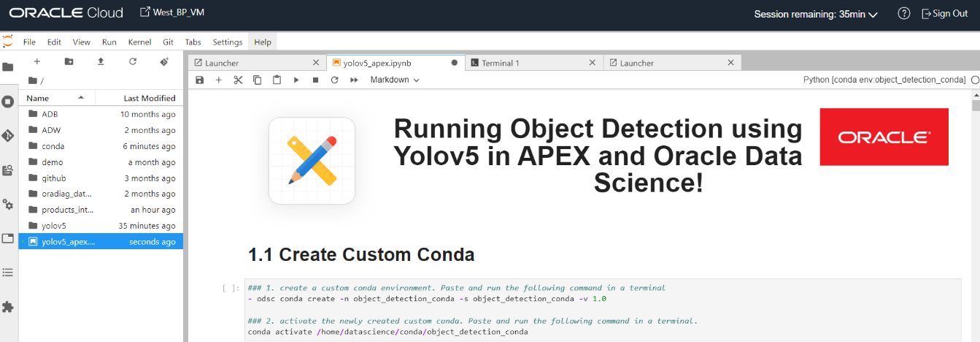Open the Kernel menu
980x342 pixels.
139,42
